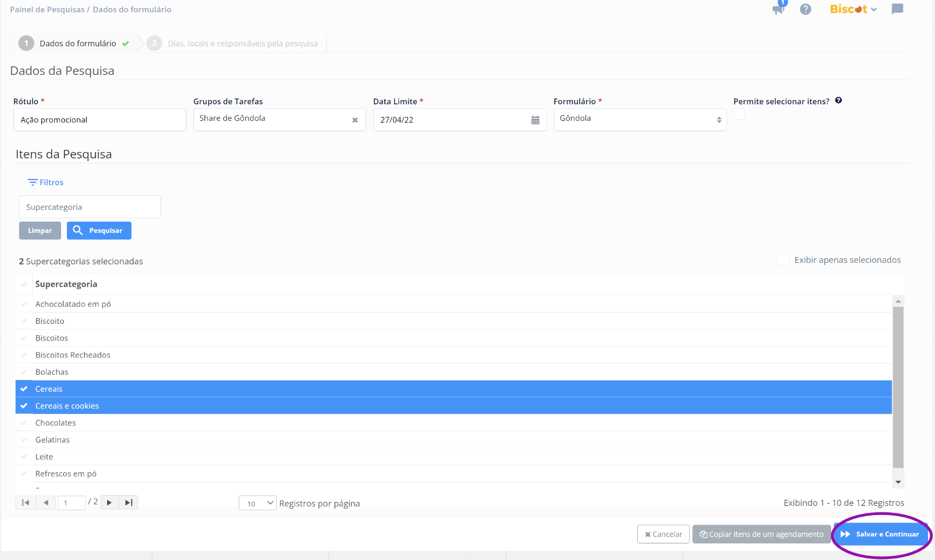Go to the next page arrow
Image resolution: width=935 pixels, height=560 pixels.
tap(109, 502)
